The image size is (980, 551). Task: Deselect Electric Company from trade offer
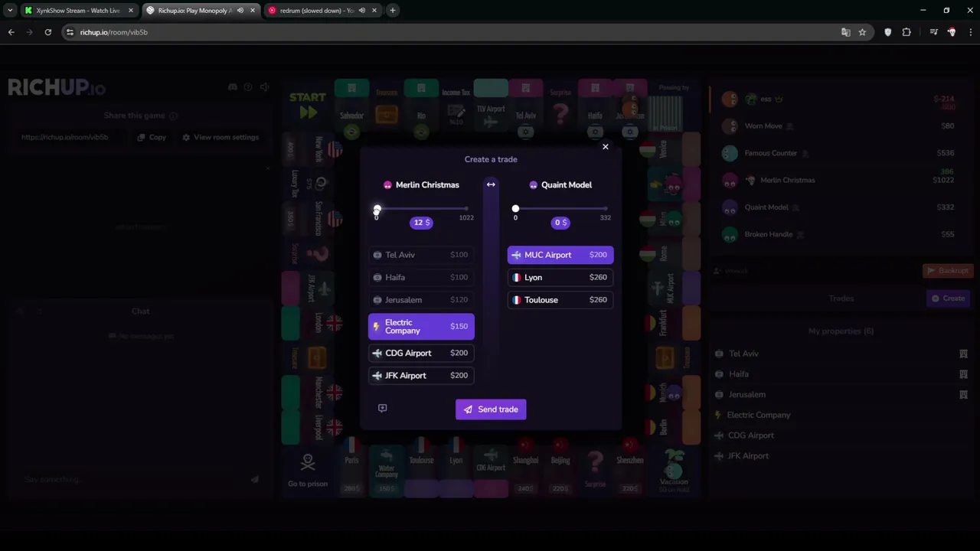(x=421, y=327)
